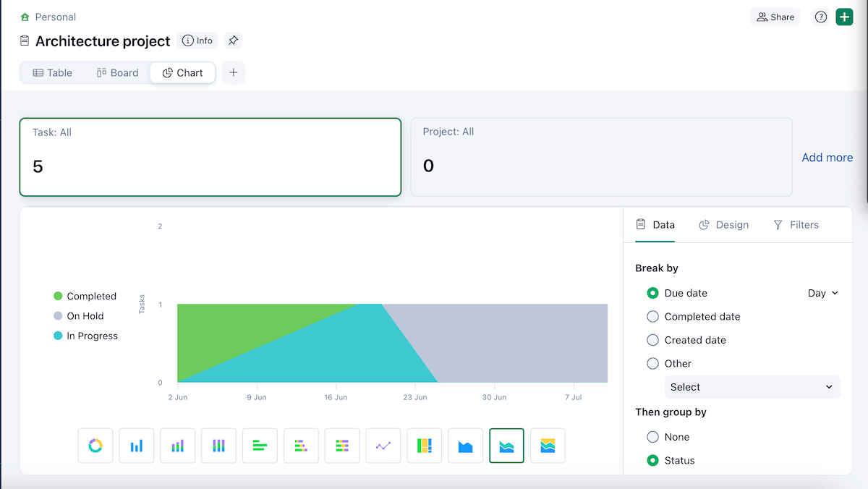The width and height of the screenshot is (868, 489).
Task: Add a new view tab
Action: click(233, 72)
